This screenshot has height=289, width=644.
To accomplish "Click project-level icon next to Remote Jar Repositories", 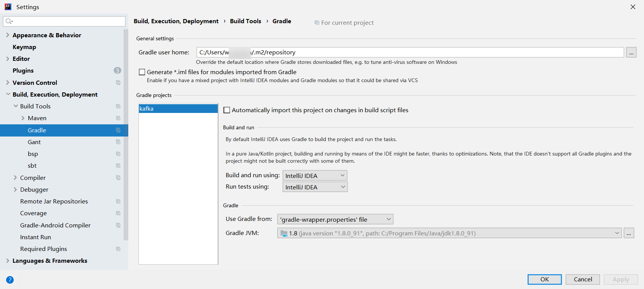I will [x=118, y=202].
